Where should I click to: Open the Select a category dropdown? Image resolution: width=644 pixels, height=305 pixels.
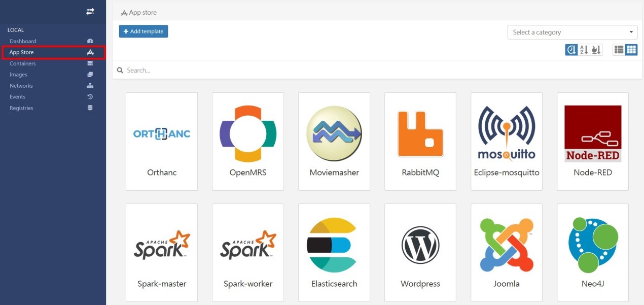(572, 32)
